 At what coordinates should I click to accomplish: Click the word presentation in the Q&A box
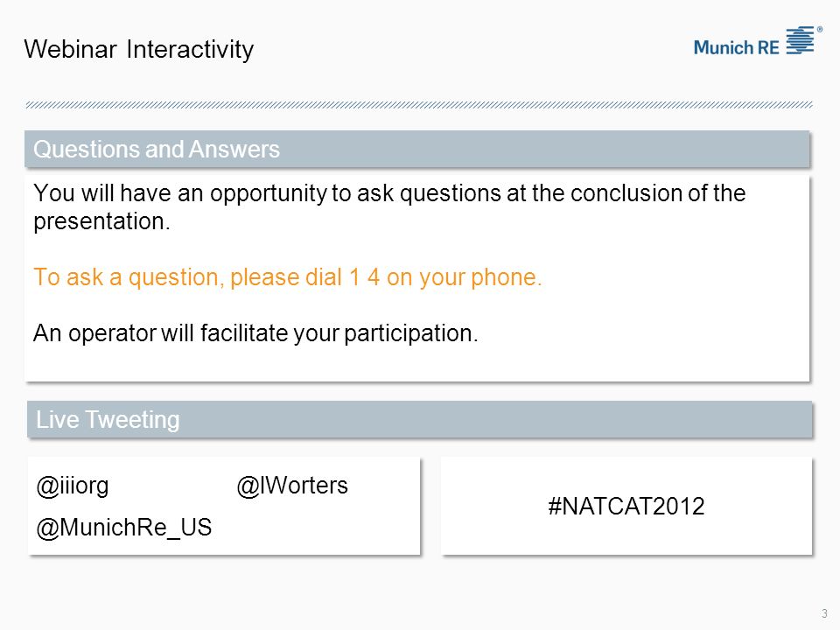tap(101, 221)
